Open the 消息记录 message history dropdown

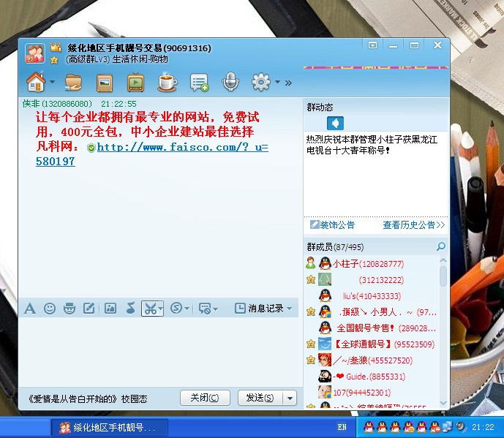coord(263,309)
